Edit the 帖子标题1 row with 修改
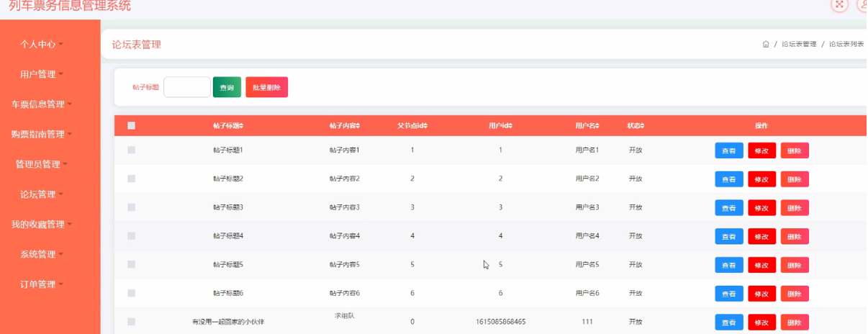Viewport: 868px width, 334px height. [x=762, y=150]
